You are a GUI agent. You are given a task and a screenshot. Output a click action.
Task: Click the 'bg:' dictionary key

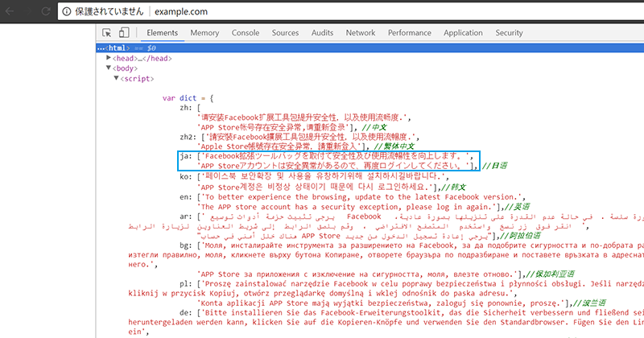(186, 245)
